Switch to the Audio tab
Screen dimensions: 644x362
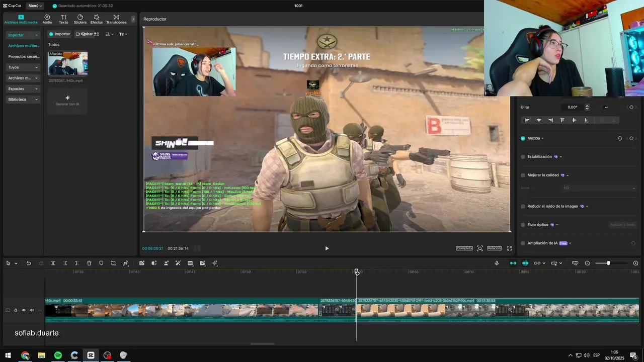coord(47,20)
